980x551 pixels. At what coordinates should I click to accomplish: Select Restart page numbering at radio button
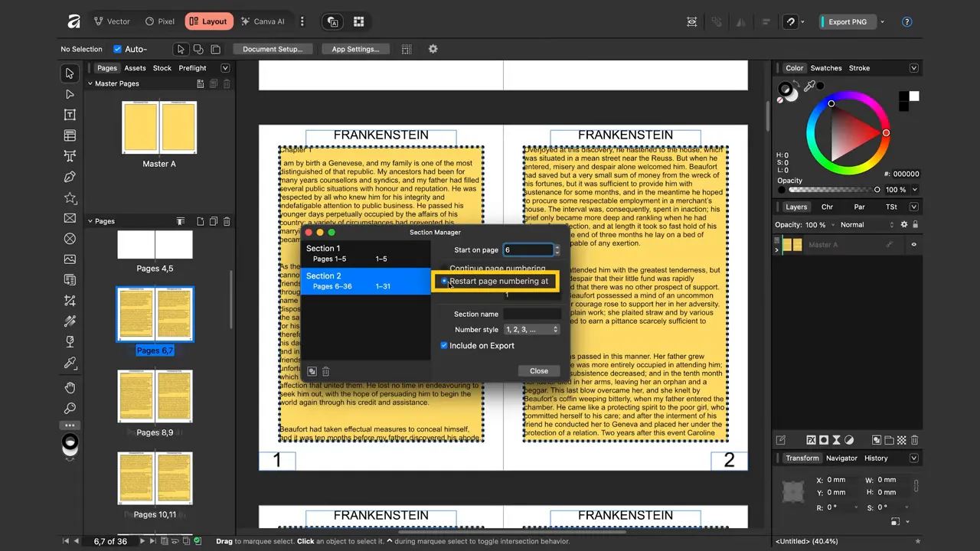[444, 281]
